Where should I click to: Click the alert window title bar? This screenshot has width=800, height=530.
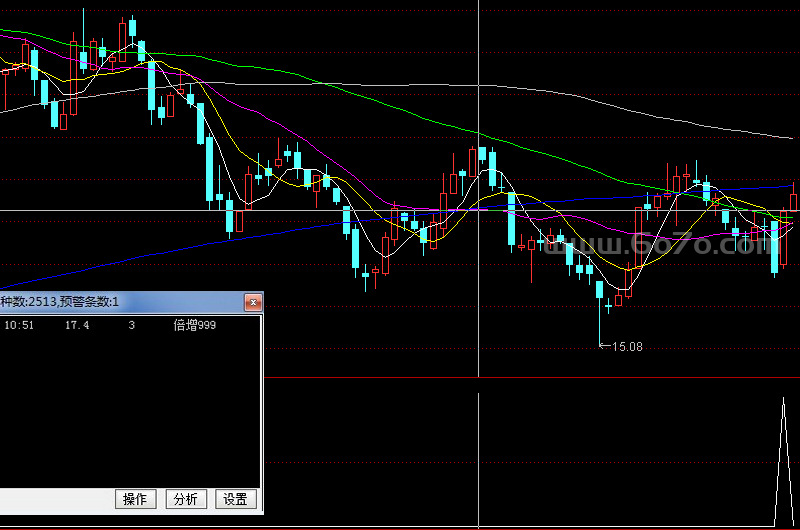pyautogui.click(x=120, y=301)
